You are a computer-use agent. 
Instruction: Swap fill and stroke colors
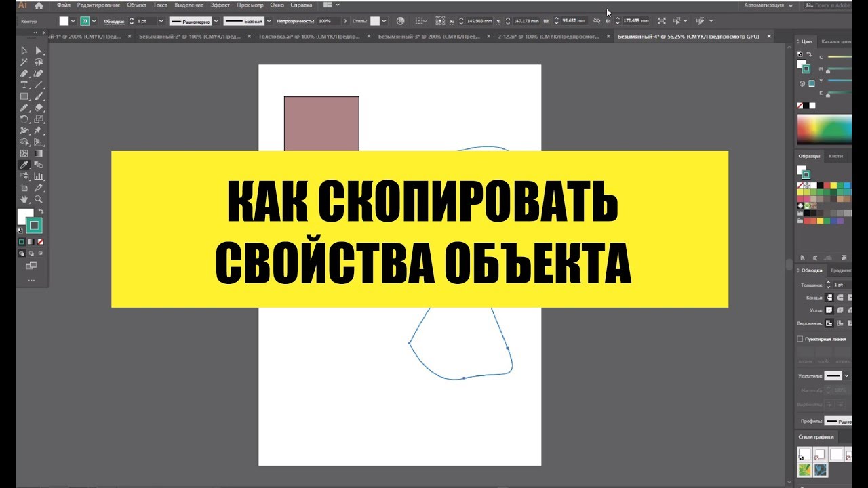tap(41, 211)
